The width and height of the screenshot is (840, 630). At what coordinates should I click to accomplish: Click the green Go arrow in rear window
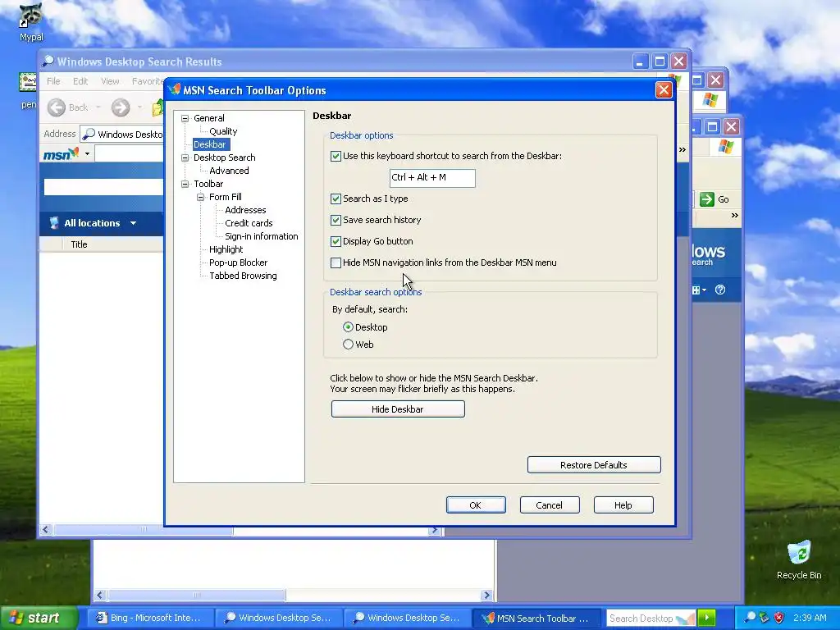(707, 199)
